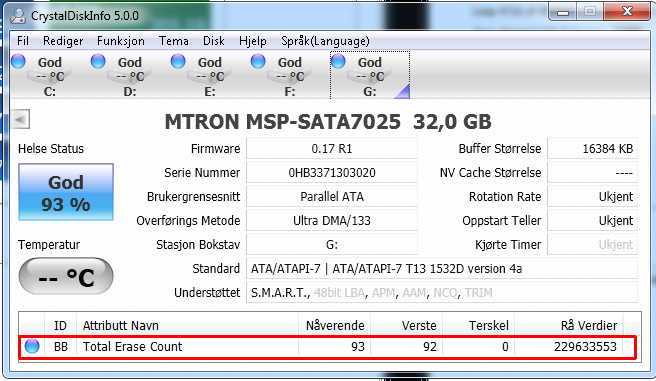The image size is (656, 381).
Task: Click the -- °C temperature button
Action: [x=66, y=276]
